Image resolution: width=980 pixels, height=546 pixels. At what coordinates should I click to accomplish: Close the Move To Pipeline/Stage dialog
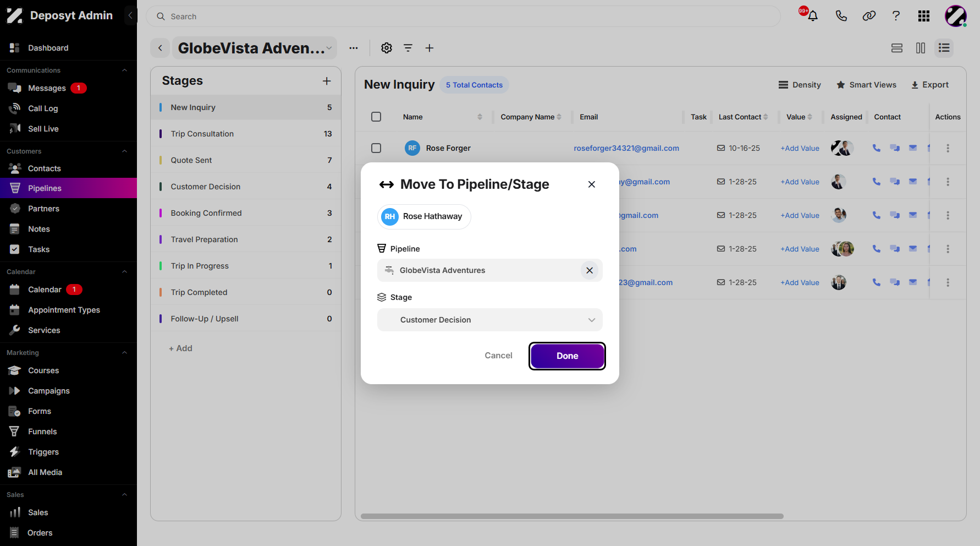[x=592, y=184]
